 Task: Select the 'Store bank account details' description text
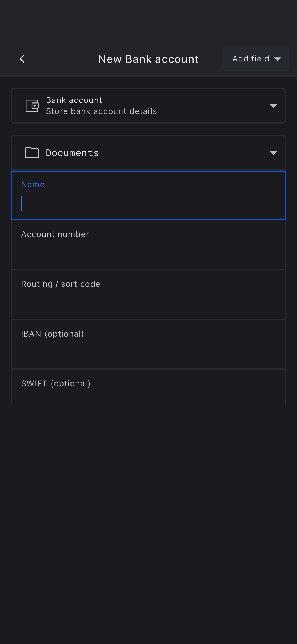coord(101,111)
